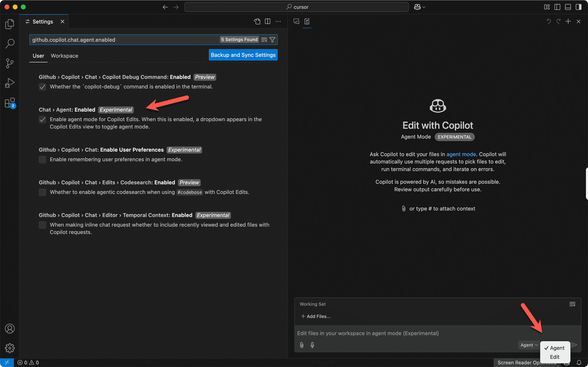Open the Source Control view

10,63
